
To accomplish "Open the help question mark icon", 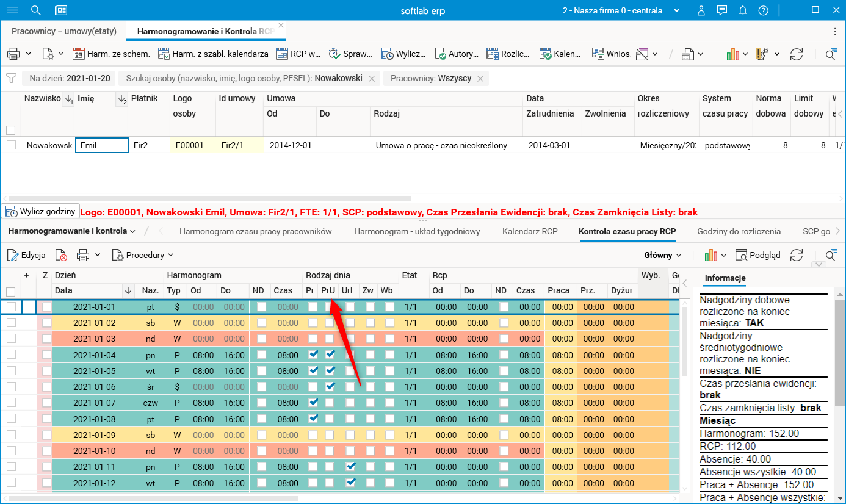I will (763, 10).
